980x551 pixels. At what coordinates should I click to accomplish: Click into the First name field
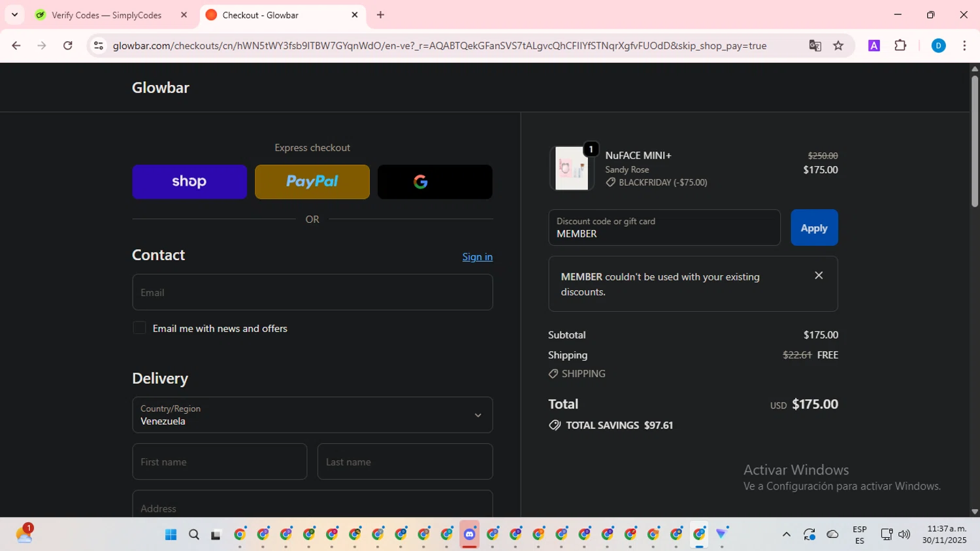pyautogui.click(x=220, y=461)
